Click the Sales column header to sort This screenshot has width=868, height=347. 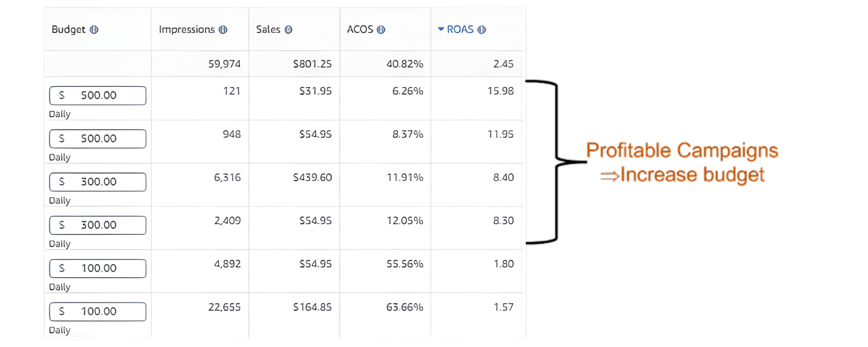pyautogui.click(x=269, y=29)
